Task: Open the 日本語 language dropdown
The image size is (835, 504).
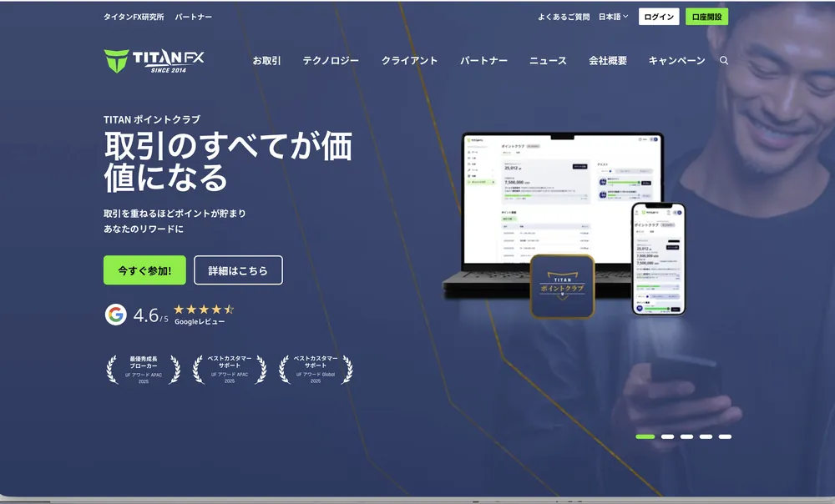Action: click(613, 17)
